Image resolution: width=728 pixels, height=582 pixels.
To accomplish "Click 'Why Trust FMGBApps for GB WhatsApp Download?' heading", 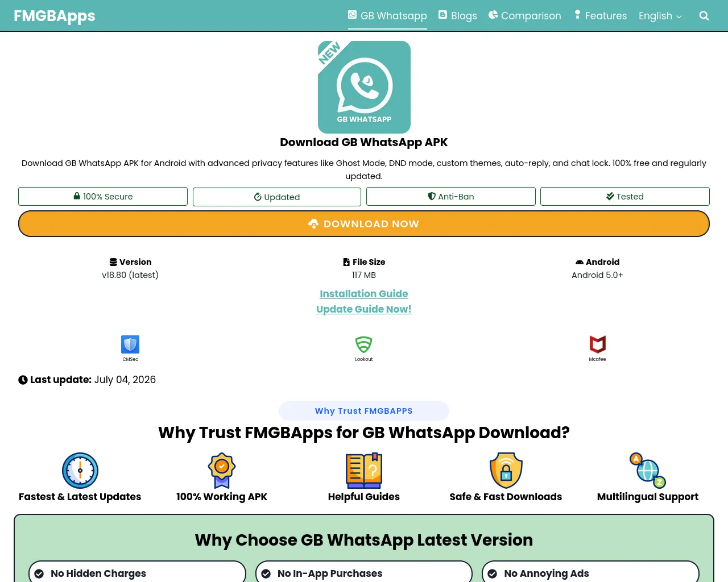I will 364,433.
